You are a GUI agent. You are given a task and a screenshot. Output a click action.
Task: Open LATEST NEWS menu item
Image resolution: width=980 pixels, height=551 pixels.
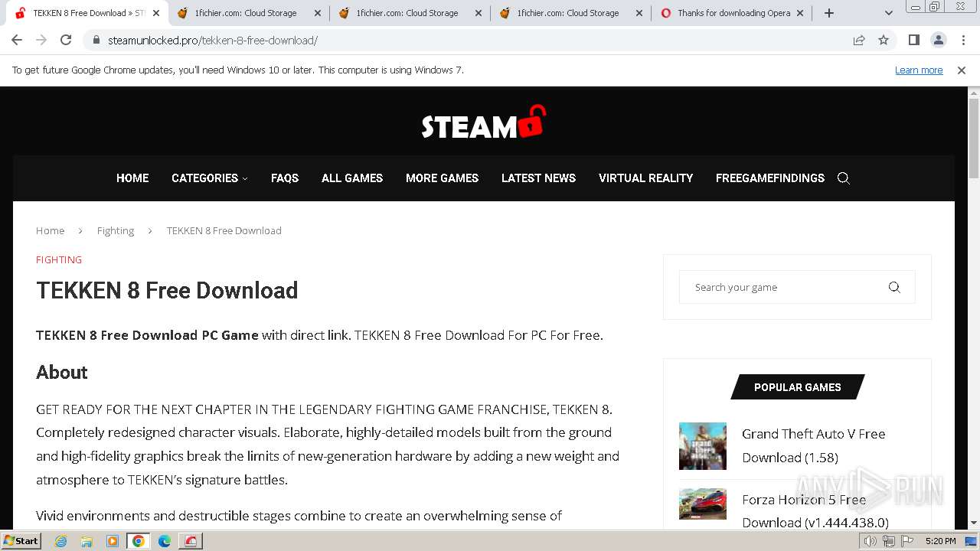538,178
